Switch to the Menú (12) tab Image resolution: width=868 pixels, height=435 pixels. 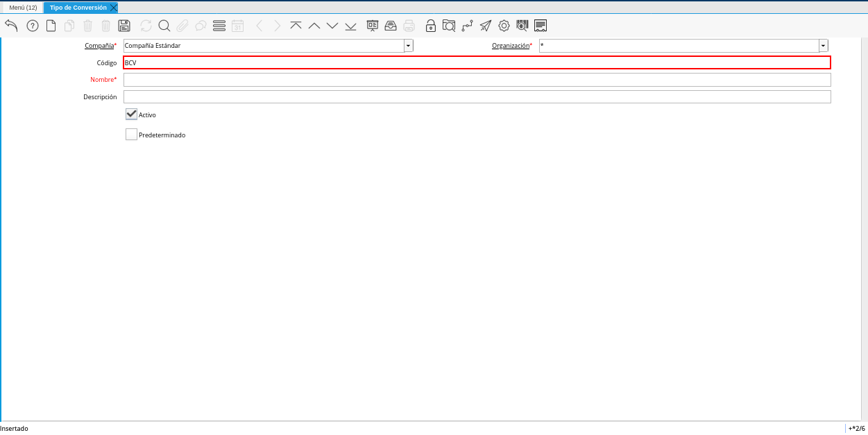tap(23, 7)
